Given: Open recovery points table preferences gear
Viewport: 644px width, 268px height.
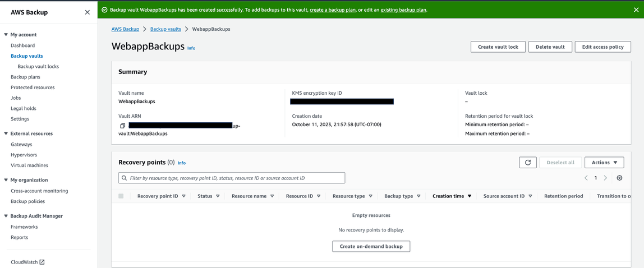Looking at the screenshot, I should click(620, 178).
